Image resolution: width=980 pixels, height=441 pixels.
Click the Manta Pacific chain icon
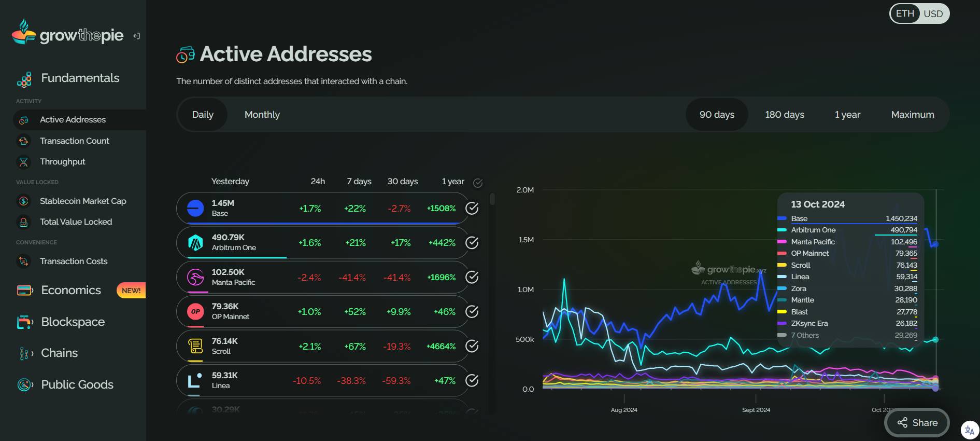pyautogui.click(x=195, y=277)
